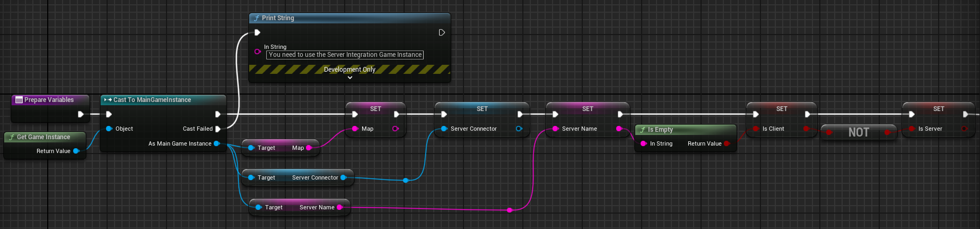980x229 pixels.
Task: Click SET Server Connector output execution pin
Action: [x=520, y=114]
